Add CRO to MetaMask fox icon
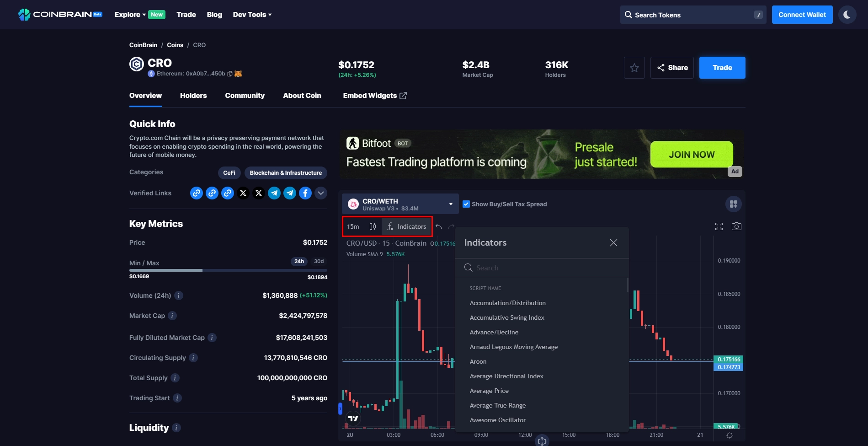868x446 pixels. click(x=238, y=74)
